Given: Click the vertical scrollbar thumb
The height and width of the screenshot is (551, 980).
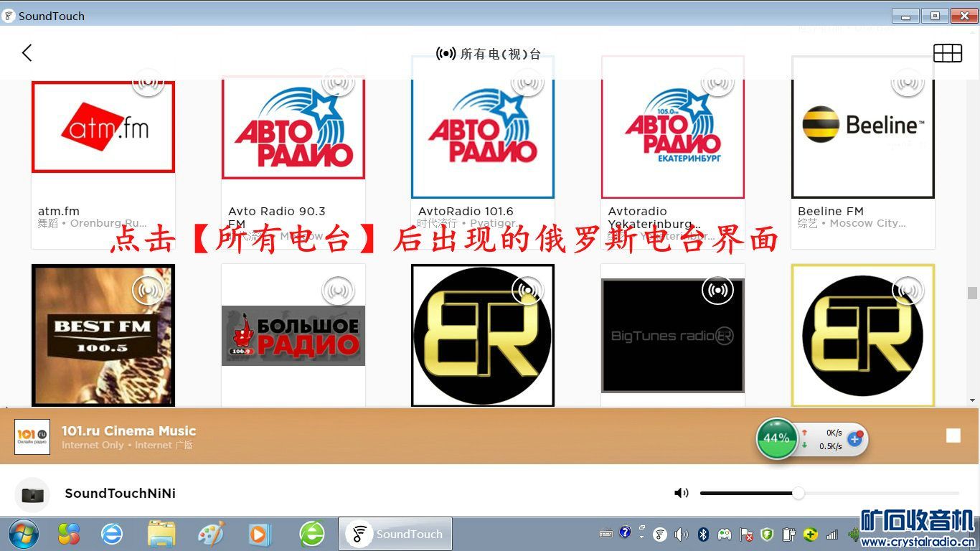Looking at the screenshot, I should tap(972, 293).
